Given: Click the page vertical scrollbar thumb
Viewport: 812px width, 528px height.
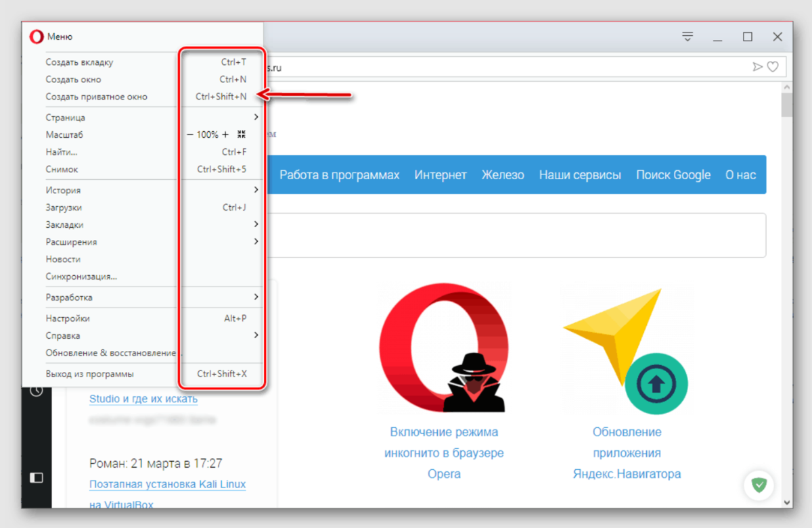Looking at the screenshot, I should point(786,104).
